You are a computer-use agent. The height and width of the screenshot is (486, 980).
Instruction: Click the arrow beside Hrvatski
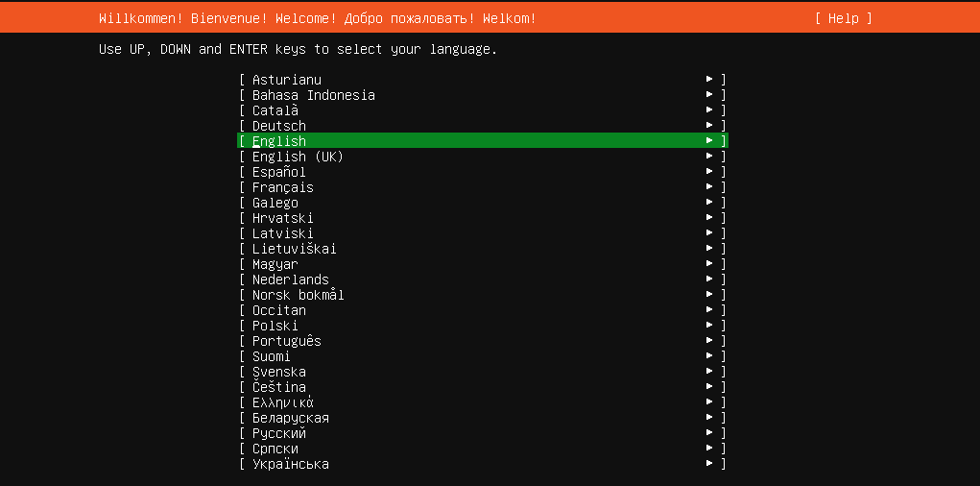pos(709,218)
